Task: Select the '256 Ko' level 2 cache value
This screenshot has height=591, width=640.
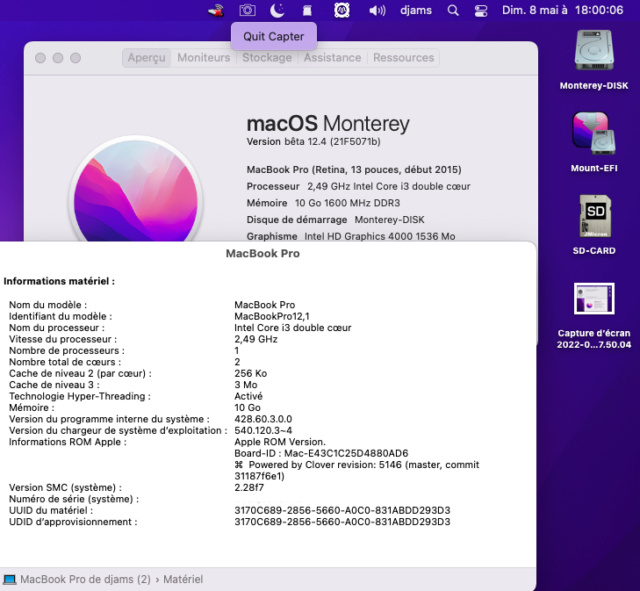Action: point(251,373)
